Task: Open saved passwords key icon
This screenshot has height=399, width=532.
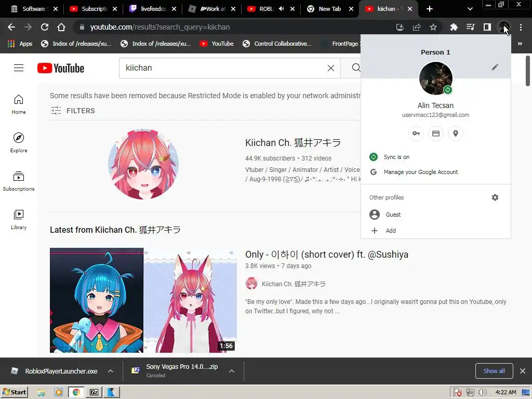Action: (416, 134)
